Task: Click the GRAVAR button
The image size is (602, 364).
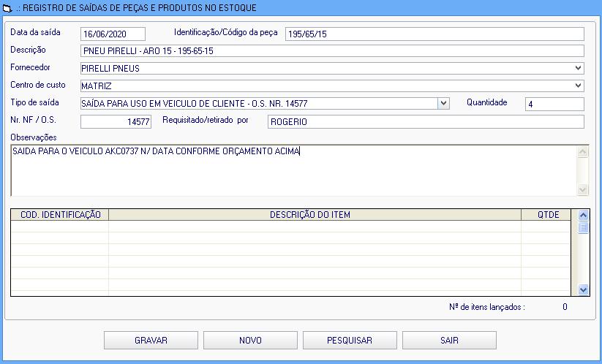Action: point(151,340)
